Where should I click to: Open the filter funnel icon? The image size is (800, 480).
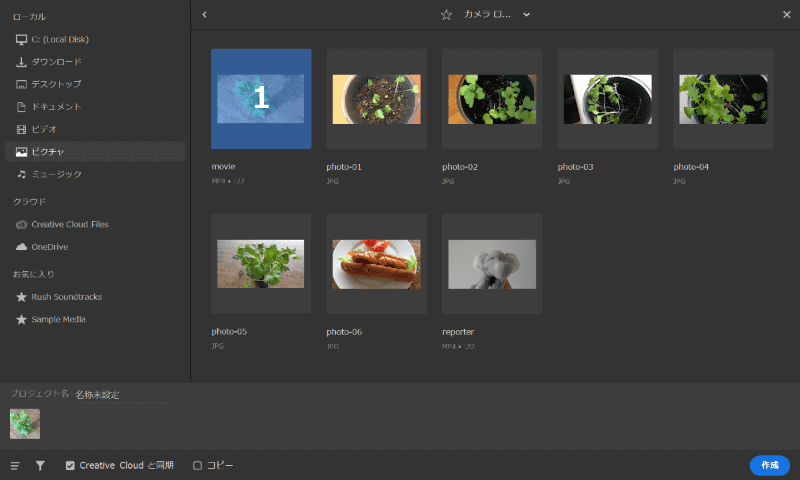(x=40, y=465)
